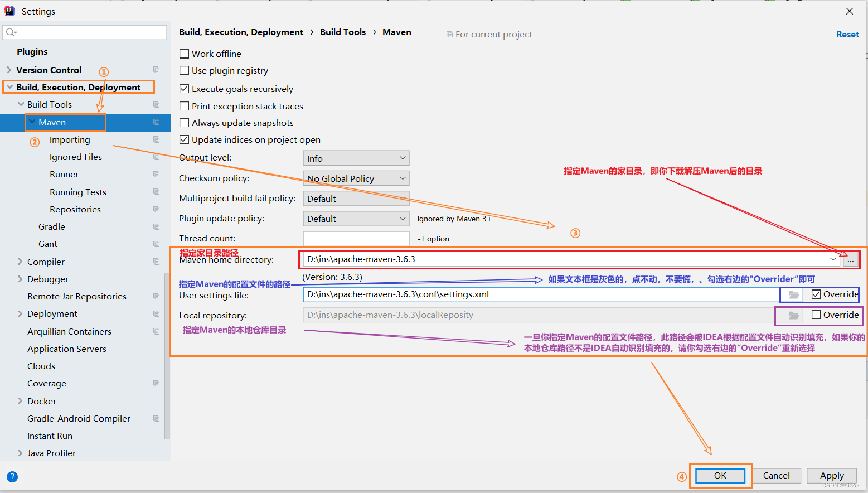Expand the Debugger tree node
The width and height of the screenshot is (868, 493).
(20, 279)
